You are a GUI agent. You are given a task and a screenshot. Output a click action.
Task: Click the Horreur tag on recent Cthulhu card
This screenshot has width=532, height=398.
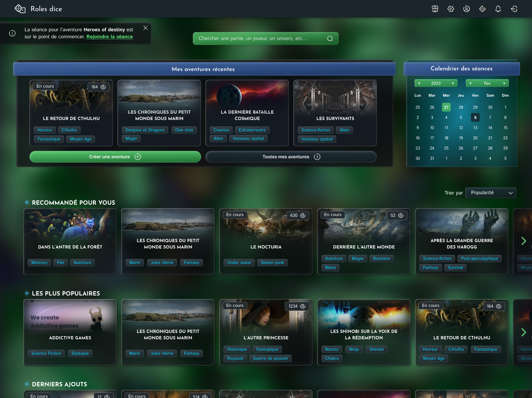coord(45,130)
